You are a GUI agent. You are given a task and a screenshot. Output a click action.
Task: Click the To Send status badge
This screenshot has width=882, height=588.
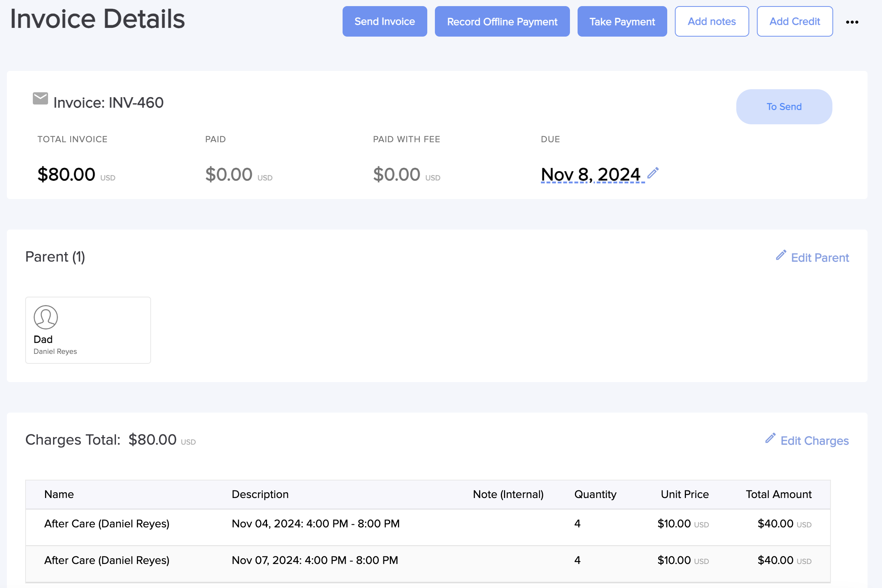coord(784,107)
